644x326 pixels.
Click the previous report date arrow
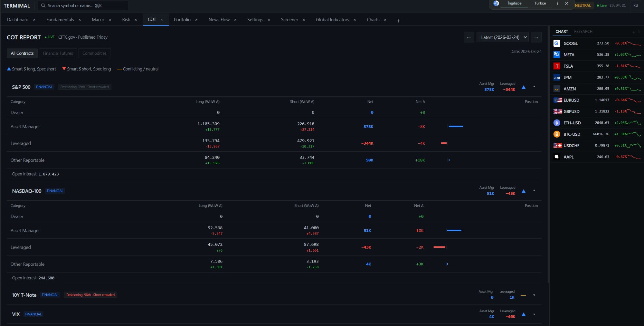[x=469, y=37]
